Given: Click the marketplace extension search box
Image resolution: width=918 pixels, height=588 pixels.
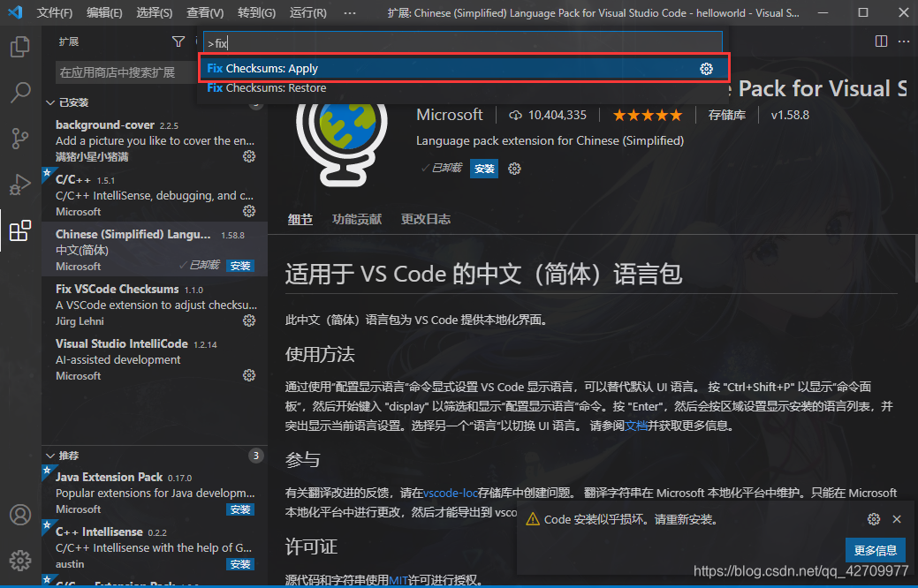Looking at the screenshot, I should click(125, 72).
